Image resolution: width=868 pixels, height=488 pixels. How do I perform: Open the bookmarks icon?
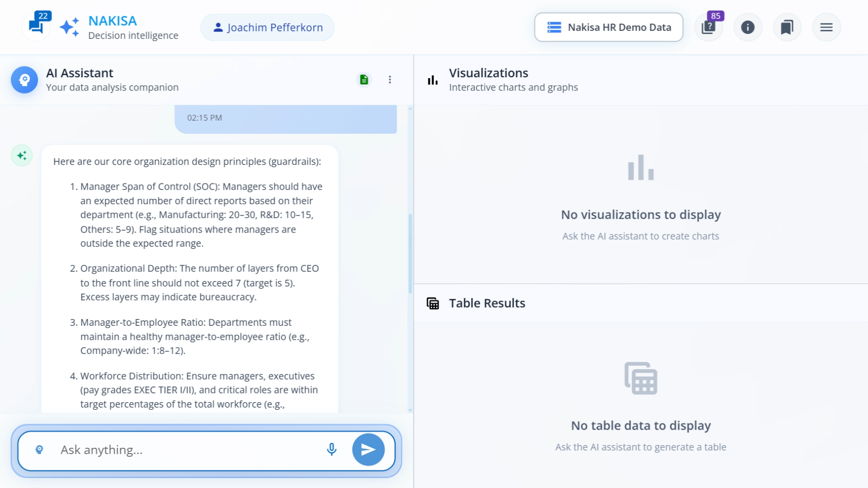point(787,27)
